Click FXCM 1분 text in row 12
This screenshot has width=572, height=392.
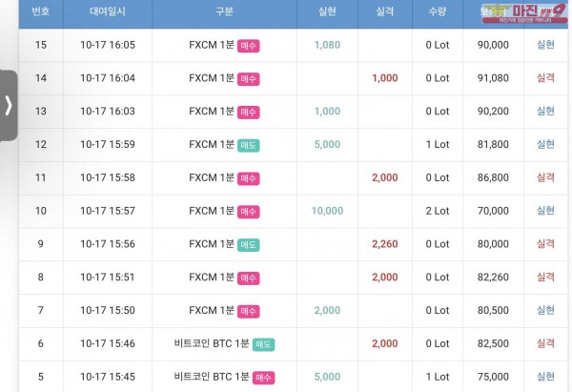(x=212, y=145)
